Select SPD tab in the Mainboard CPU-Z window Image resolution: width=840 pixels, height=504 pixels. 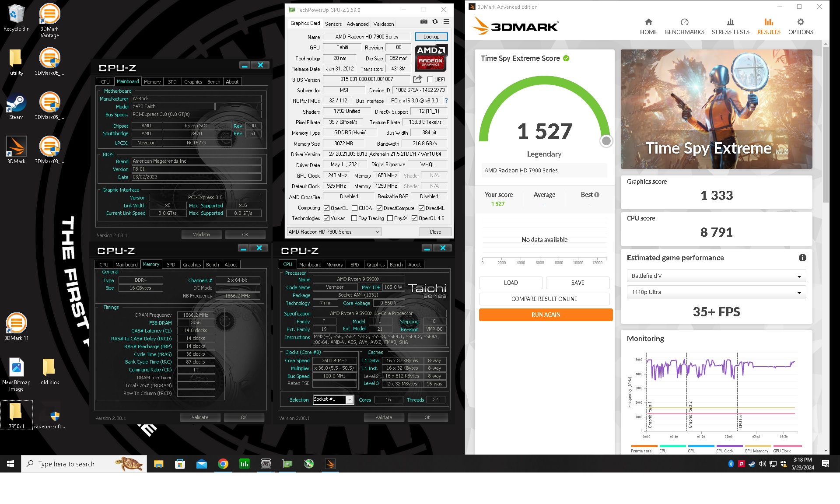tap(172, 82)
